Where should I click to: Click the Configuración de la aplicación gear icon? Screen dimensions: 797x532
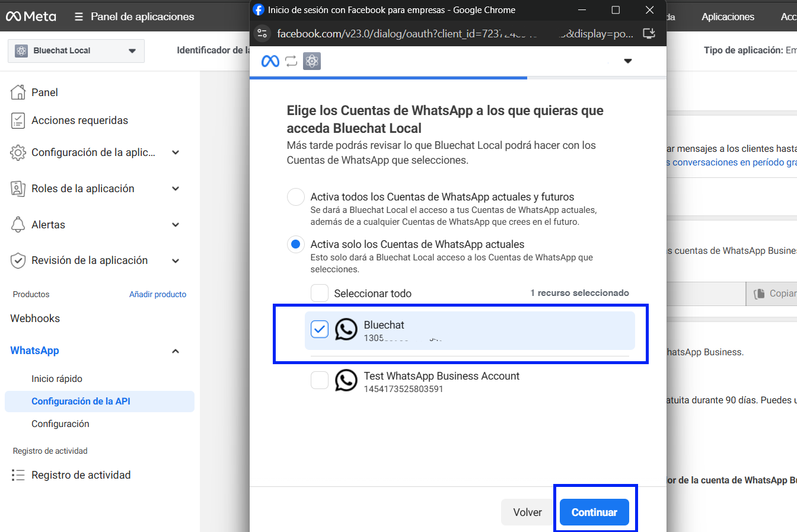pyautogui.click(x=18, y=152)
